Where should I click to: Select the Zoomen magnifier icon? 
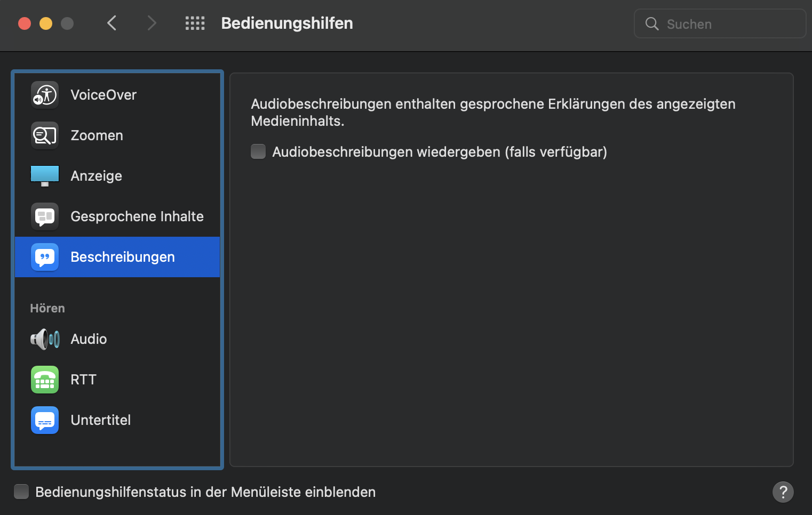click(x=45, y=135)
